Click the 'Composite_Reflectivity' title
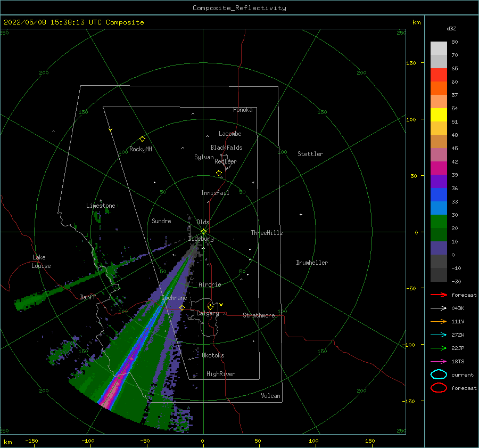The height and width of the screenshot is (448, 479). click(x=240, y=8)
